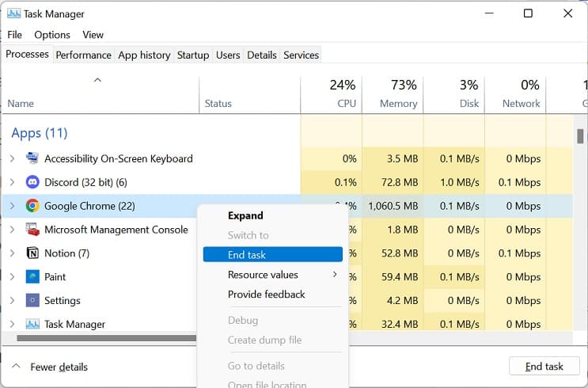Click the Apps (11) group heading
This screenshot has height=388, width=588.
coord(40,133)
